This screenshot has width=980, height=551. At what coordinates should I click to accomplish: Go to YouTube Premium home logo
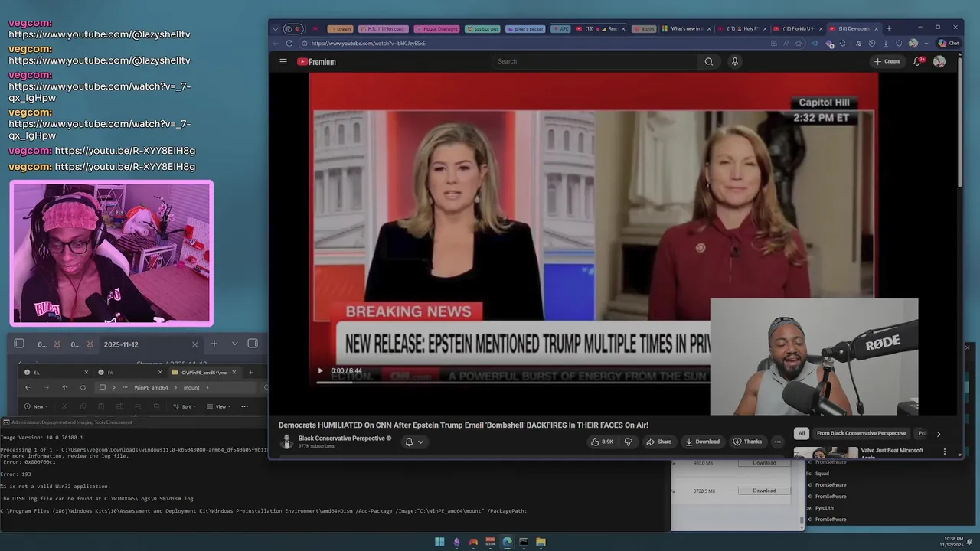pyautogui.click(x=316, y=61)
